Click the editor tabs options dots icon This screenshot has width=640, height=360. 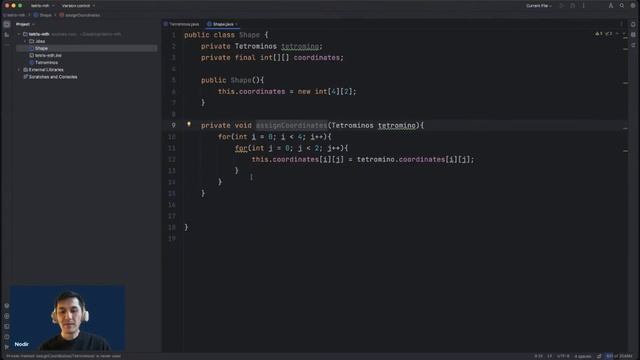[622, 24]
